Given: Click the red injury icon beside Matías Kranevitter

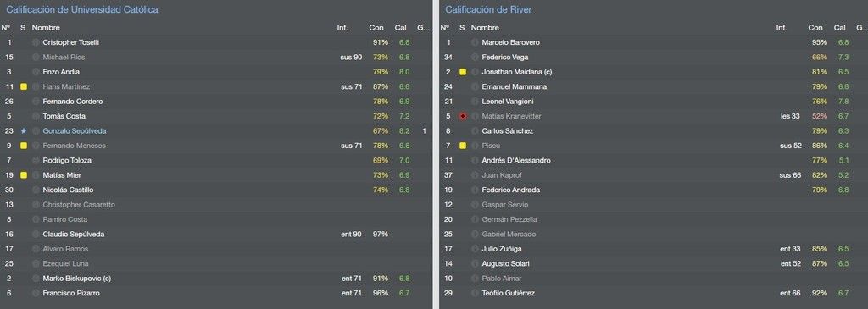Looking at the screenshot, I should pos(463,116).
